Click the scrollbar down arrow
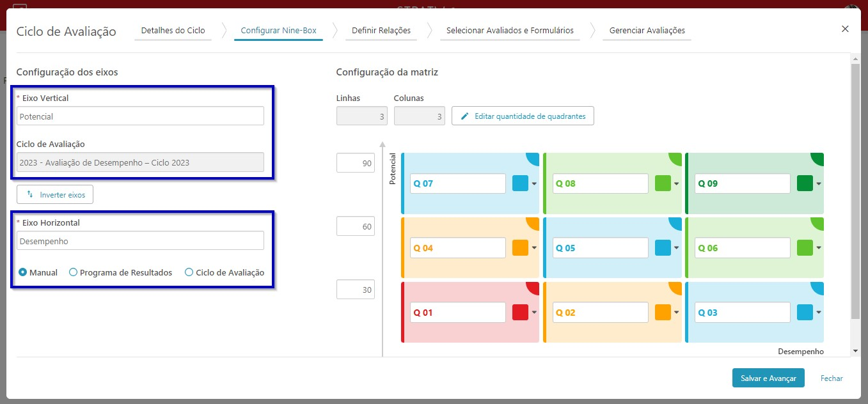This screenshot has width=868, height=404. pos(855,351)
